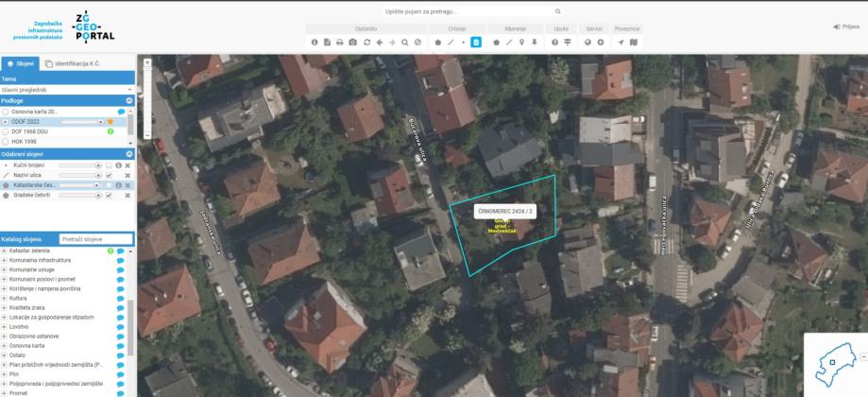Select Osnovna karta base layer radio

point(6,112)
